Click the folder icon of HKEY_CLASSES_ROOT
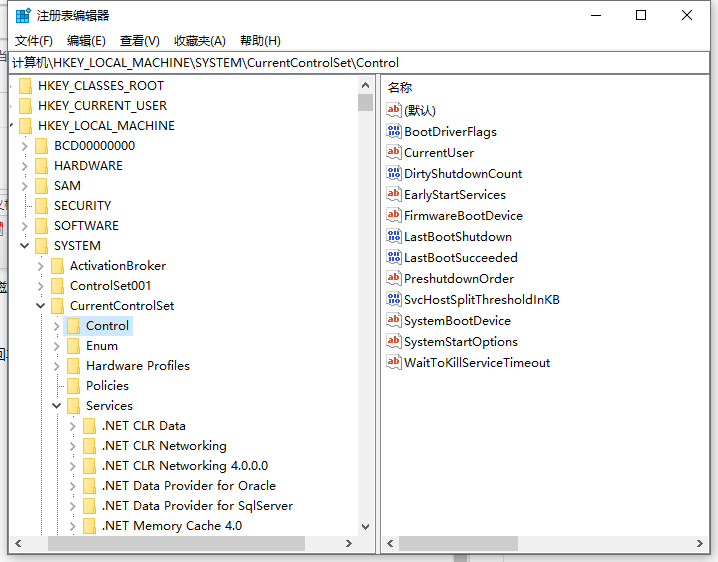 point(25,86)
